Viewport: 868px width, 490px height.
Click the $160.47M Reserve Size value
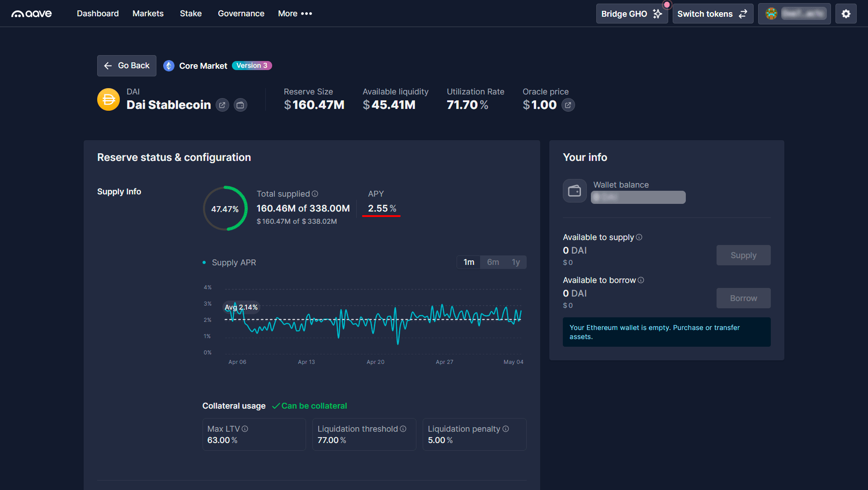tap(314, 105)
